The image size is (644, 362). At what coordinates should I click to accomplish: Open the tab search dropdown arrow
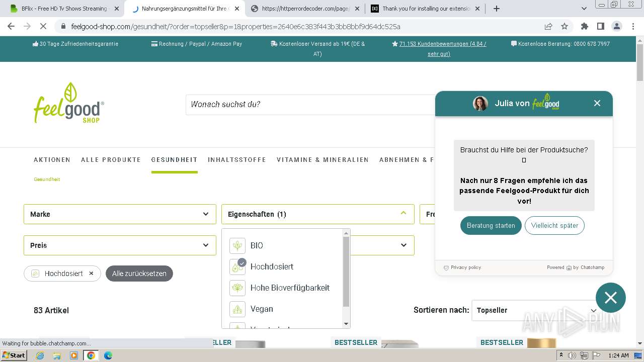click(x=584, y=9)
